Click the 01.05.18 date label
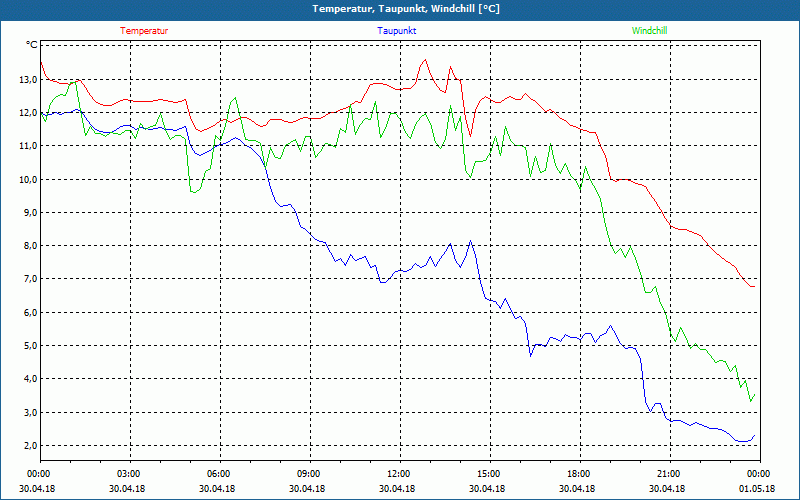 point(757,489)
